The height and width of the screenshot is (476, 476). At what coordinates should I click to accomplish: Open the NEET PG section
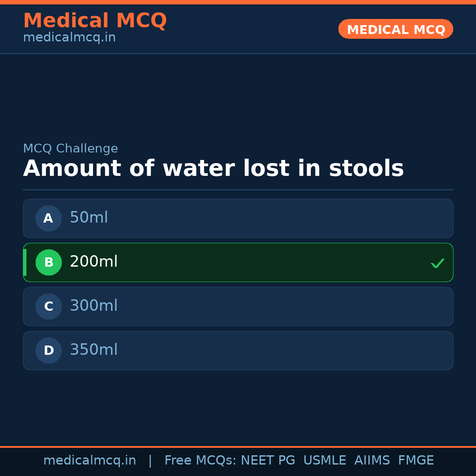(268, 460)
